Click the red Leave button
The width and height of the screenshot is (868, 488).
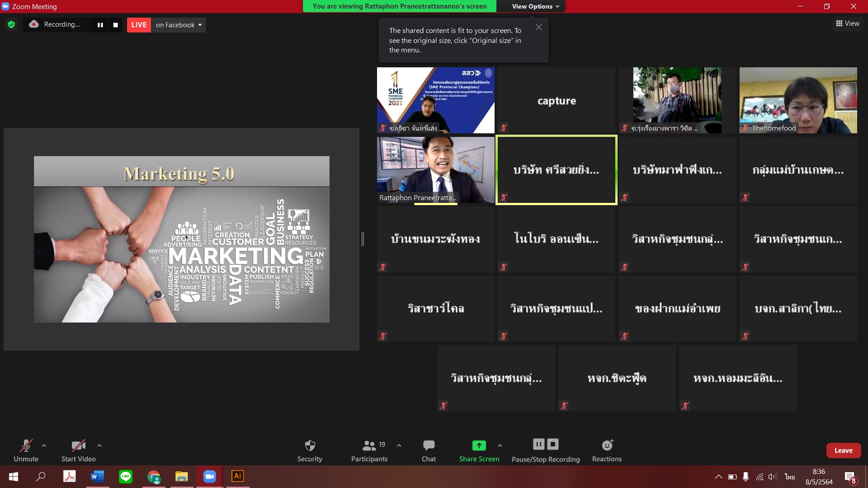point(843,450)
